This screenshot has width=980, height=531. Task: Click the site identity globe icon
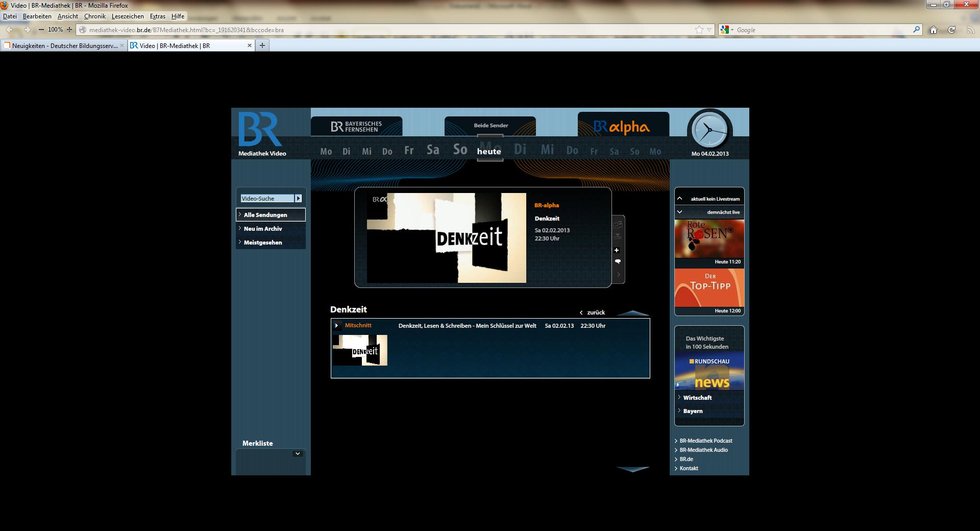(83, 30)
